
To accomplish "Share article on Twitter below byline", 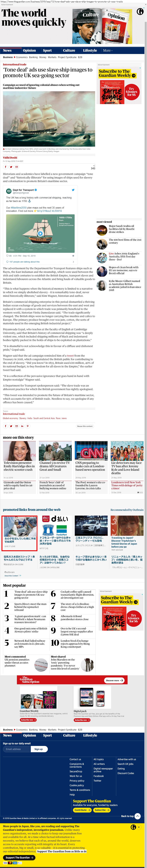I will point(11,167).
